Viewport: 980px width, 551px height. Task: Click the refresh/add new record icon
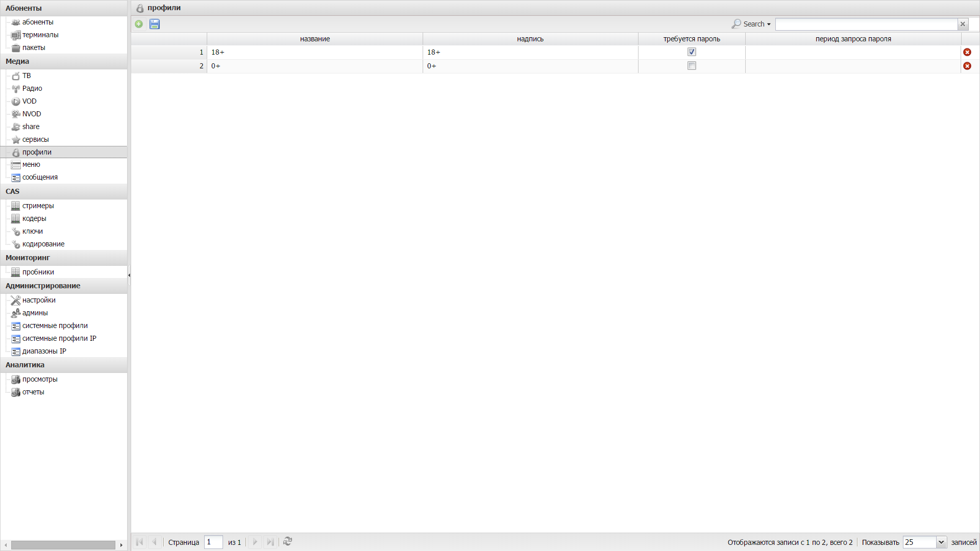[139, 23]
